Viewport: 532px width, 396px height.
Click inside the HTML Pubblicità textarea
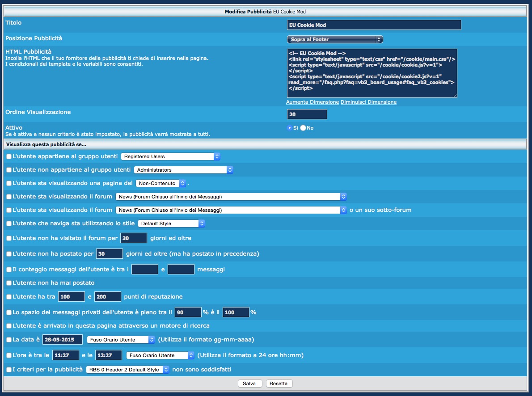click(372, 73)
